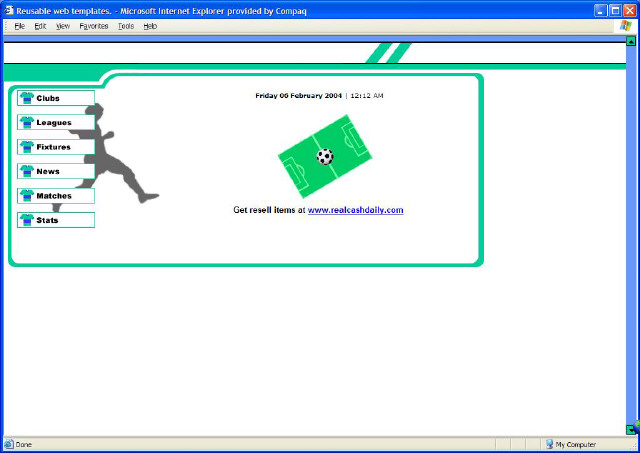640x453 pixels.
Task: Click the Internet Explorer icon in the title bar
Action: click(8, 9)
